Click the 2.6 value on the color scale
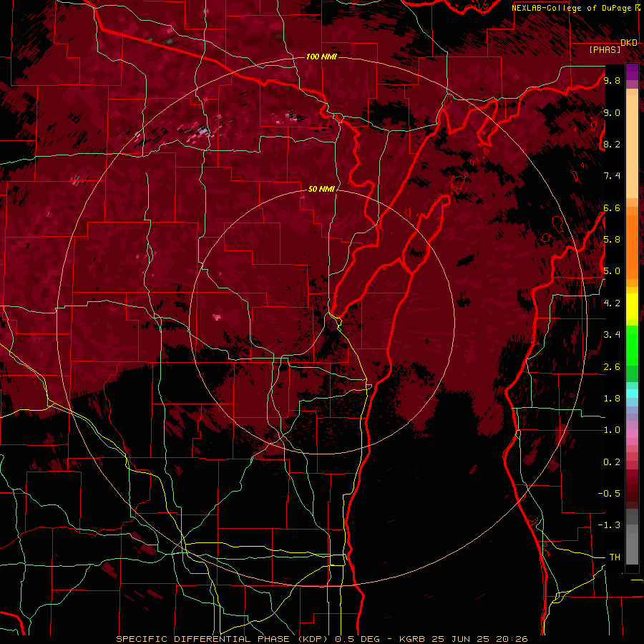 (612, 366)
